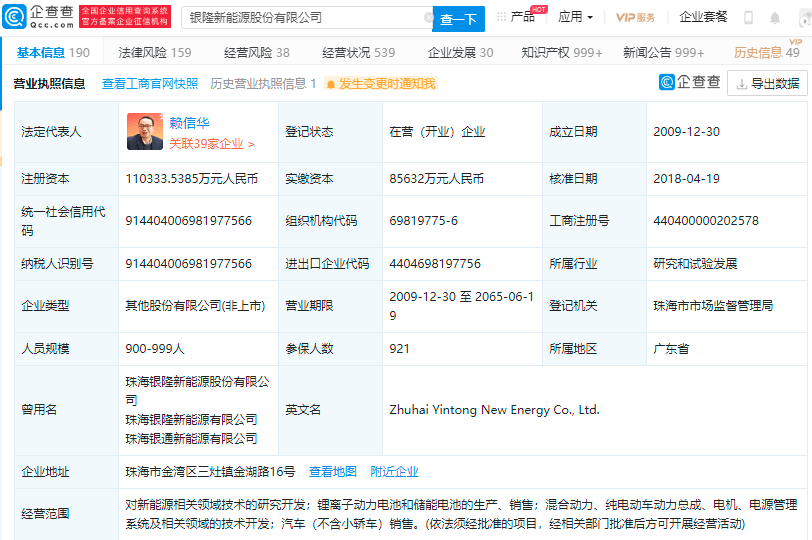812x540 pixels.
Task: Select credit code 914404006981977566 in 统一社会信用代码 row
Action: (x=188, y=221)
